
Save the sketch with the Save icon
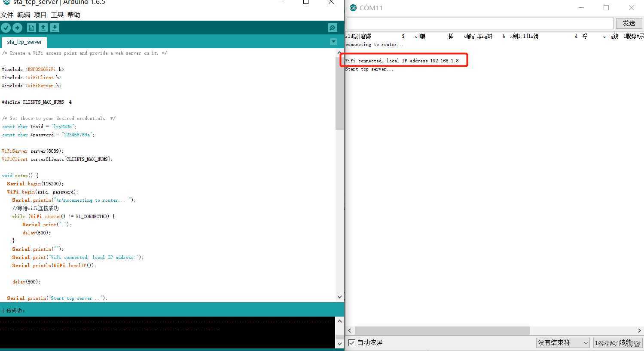click(x=55, y=28)
